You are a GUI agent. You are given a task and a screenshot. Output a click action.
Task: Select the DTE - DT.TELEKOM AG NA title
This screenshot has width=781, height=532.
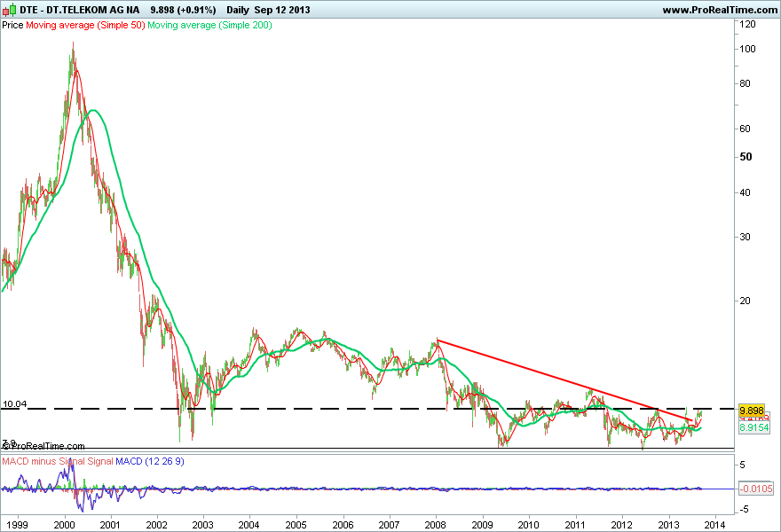coord(80,10)
